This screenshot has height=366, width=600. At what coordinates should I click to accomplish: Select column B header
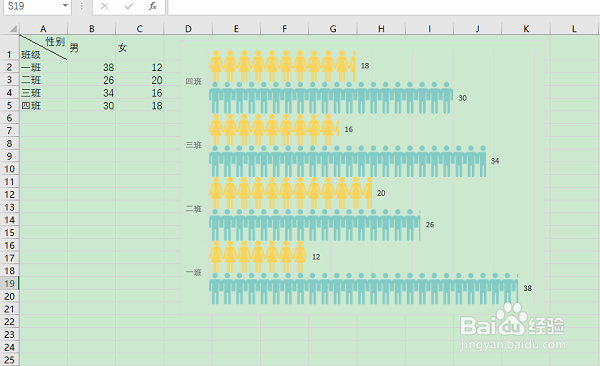91,29
